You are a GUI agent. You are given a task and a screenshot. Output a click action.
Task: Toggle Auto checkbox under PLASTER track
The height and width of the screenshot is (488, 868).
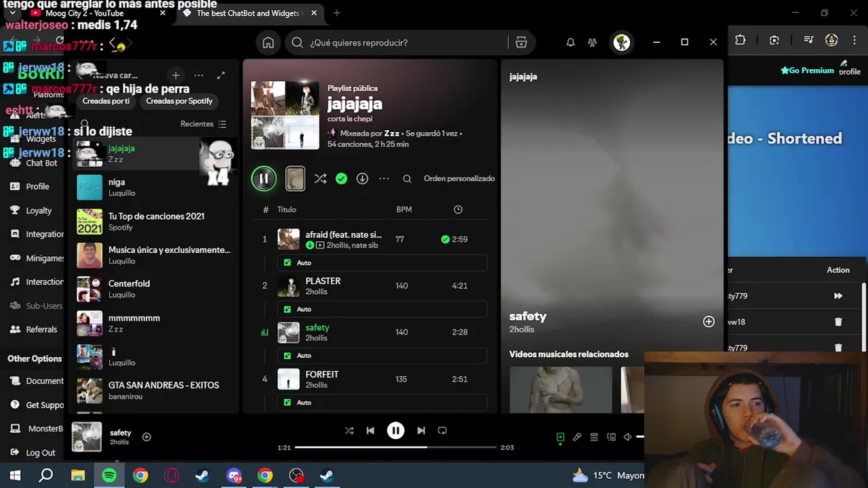coord(288,309)
